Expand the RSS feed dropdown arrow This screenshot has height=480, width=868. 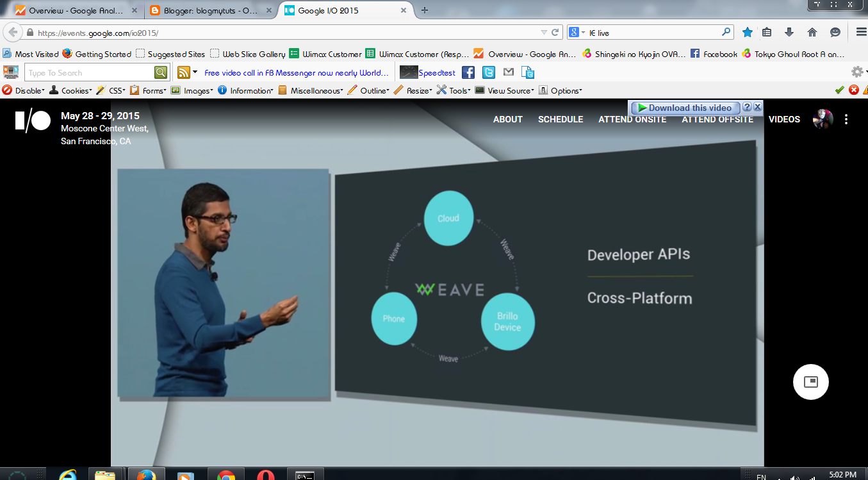coord(195,72)
